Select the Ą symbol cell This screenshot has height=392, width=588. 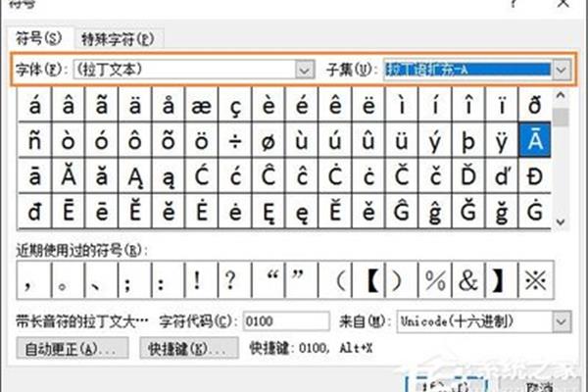pyautogui.click(x=135, y=176)
